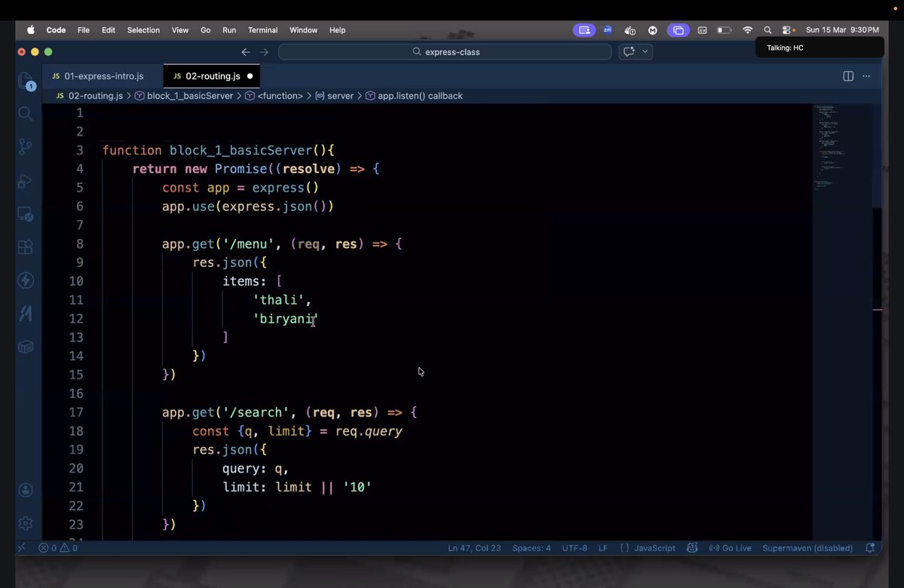Click the Zoom menu bar icon

pyautogui.click(x=608, y=30)
